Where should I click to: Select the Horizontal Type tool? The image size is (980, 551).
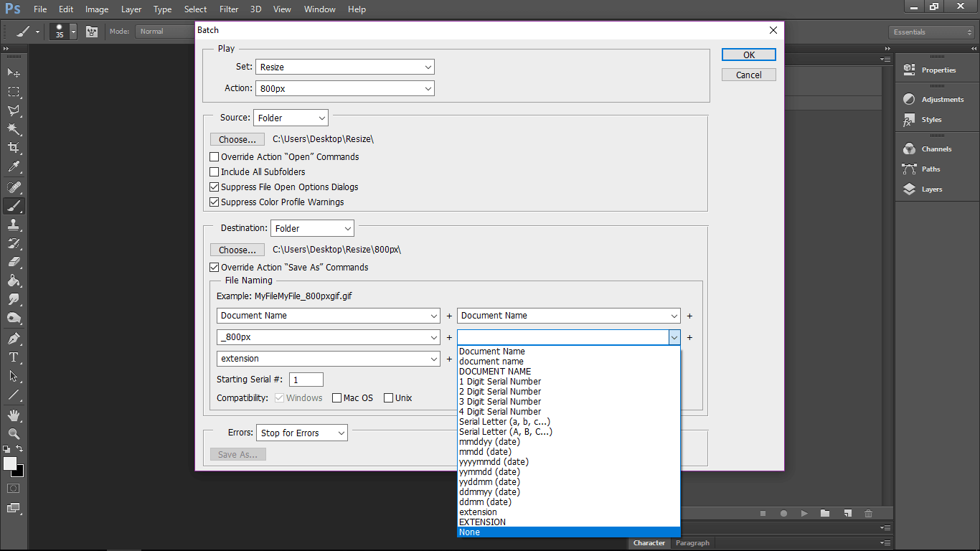tap(12, 356)
